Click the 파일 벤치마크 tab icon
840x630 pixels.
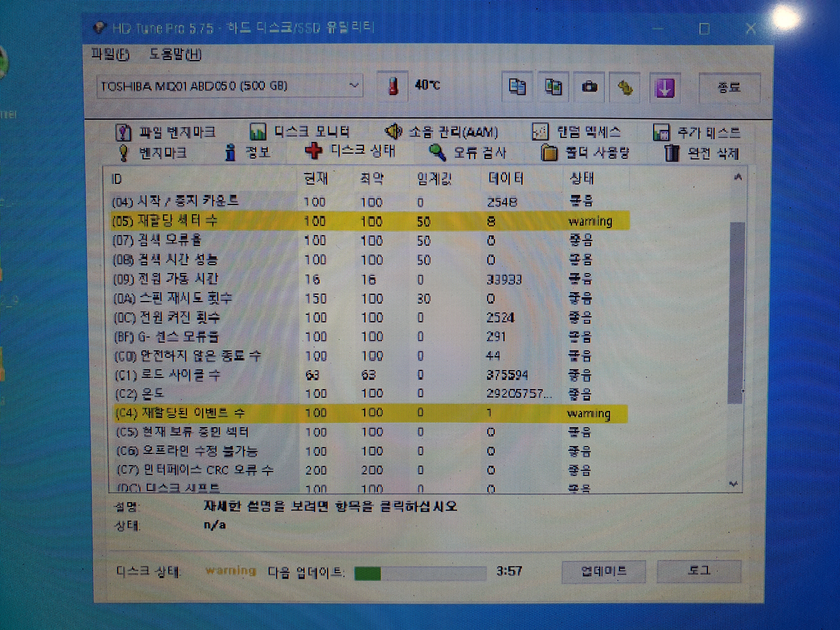coord(123,133)
